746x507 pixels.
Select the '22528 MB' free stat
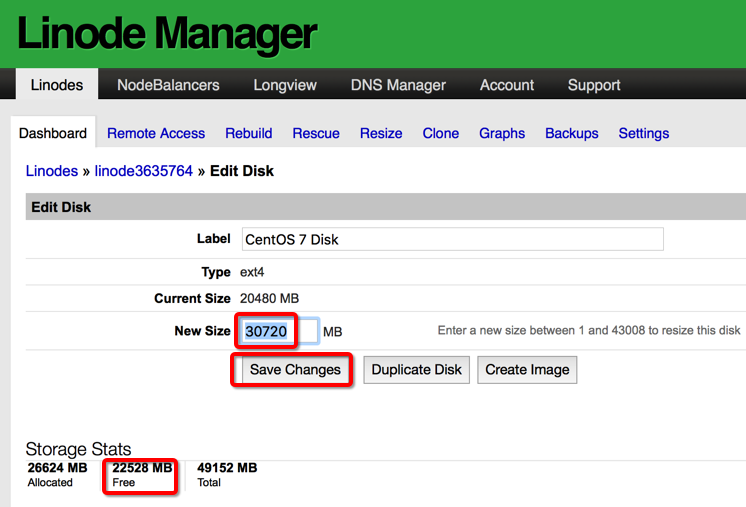click(x=142, y=468)
